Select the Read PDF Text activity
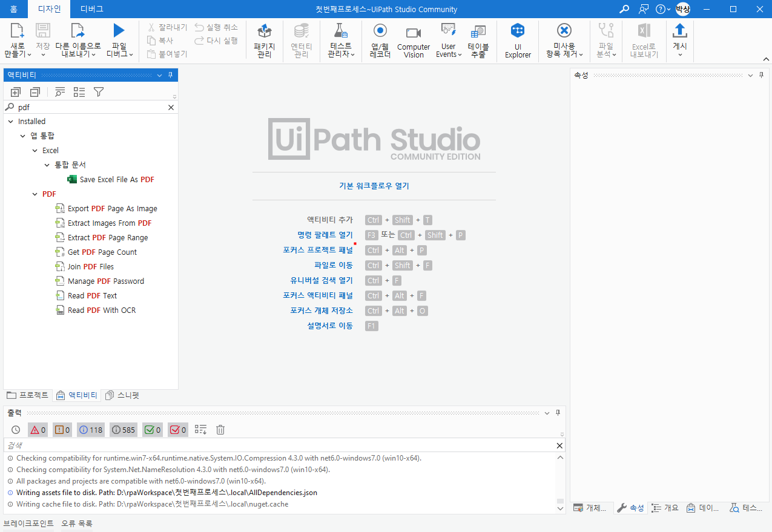 92,296
